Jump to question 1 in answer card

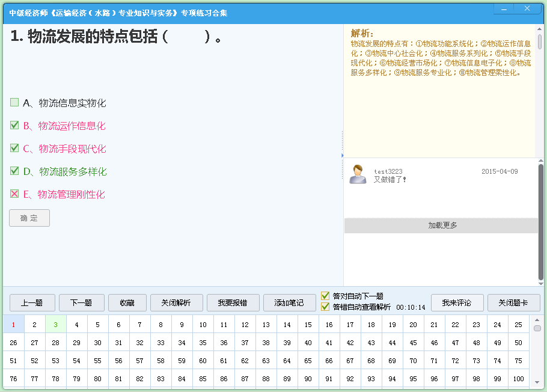point(14,325)
